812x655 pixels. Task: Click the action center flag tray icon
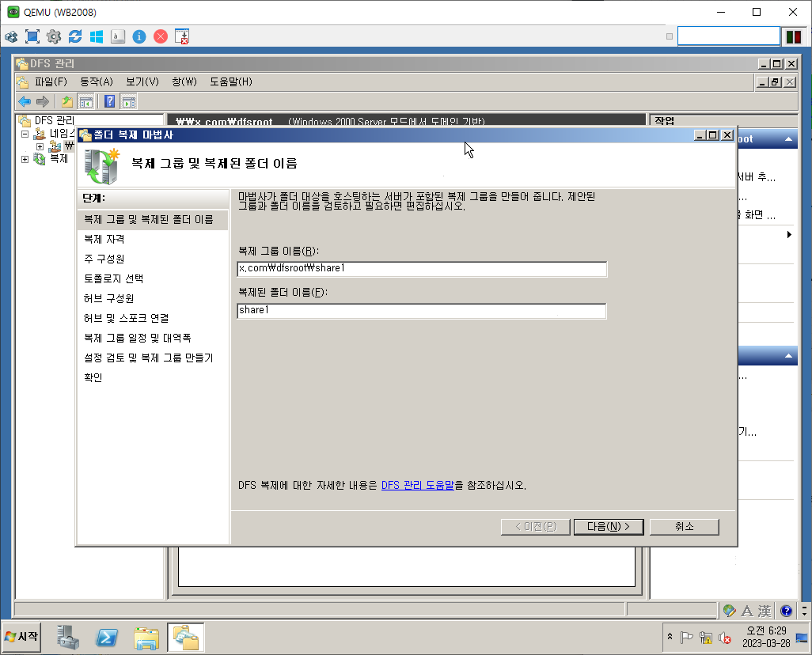pos(687,638)
